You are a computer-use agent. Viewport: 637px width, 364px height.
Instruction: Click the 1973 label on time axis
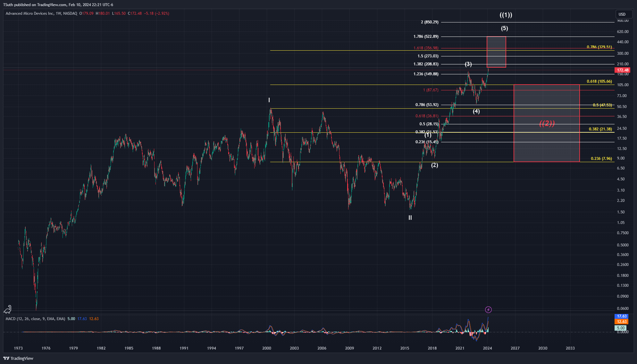click(x=18, y=348)
